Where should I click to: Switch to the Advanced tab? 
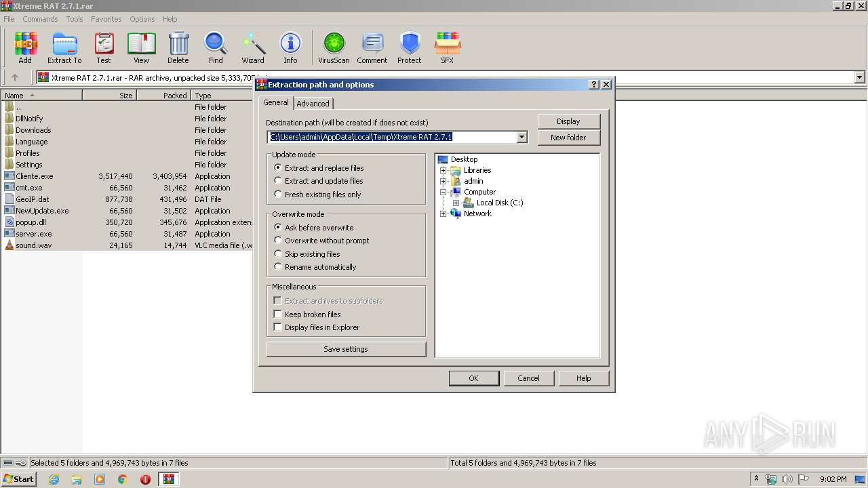313,104
